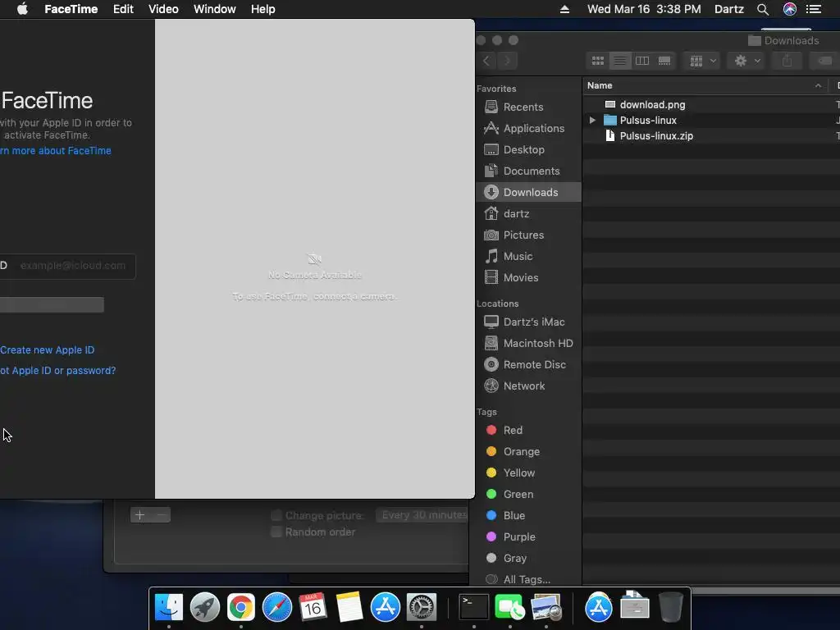Screen dimensions: 840x630
Task: Launch Launchpad rocket icon in Dock
Action: (x=204, y=607)
